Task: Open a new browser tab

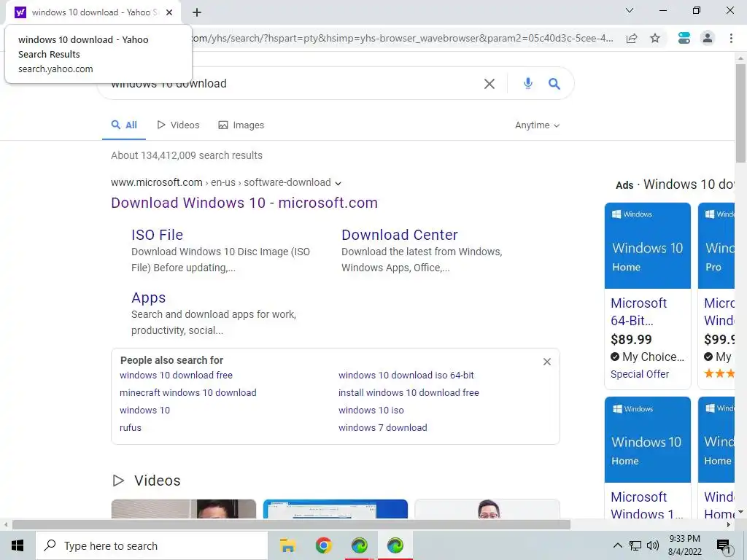Action: 197,12
